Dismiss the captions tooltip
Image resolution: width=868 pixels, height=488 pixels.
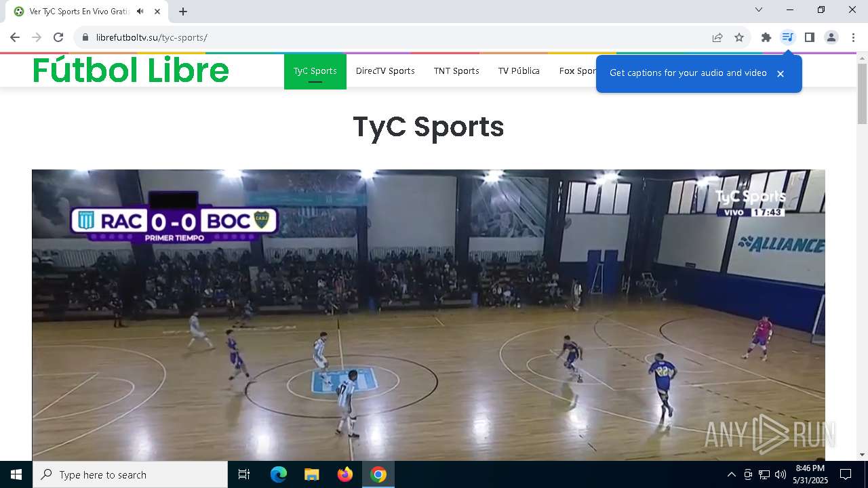[x=781, y=74]
